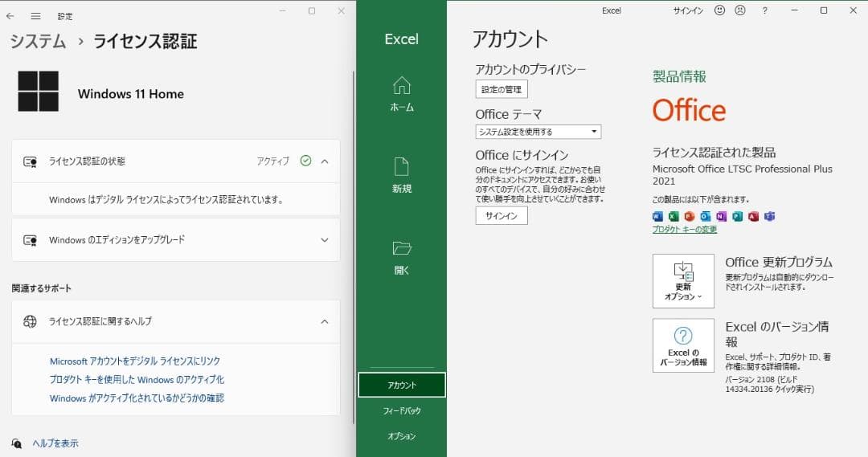Go back with the Settings back arrow
Screen dimensions: 868x457
(x=10, y=16)
